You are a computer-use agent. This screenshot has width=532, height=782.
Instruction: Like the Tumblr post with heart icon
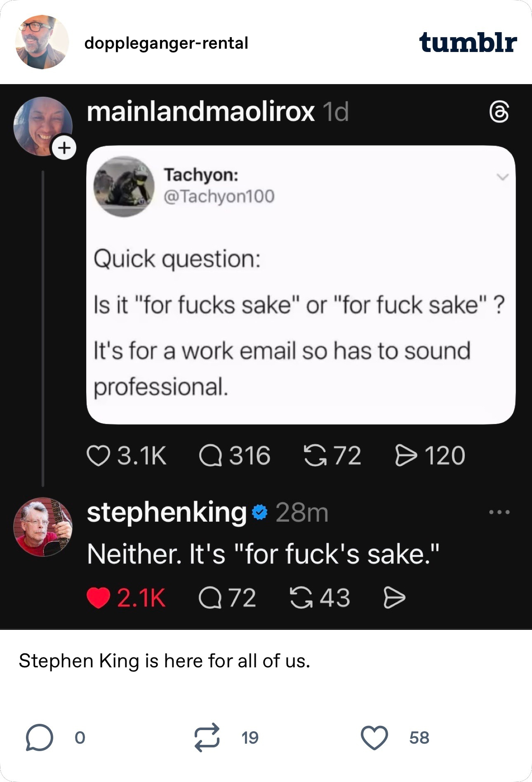tap(374, 737)
